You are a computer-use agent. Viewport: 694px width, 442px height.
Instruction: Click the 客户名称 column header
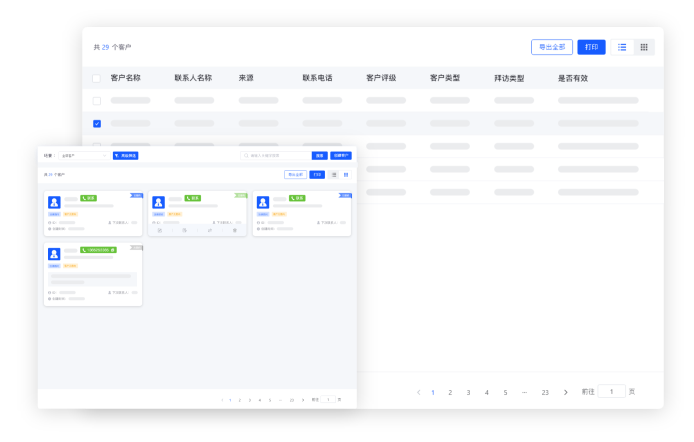click(126, 77)
